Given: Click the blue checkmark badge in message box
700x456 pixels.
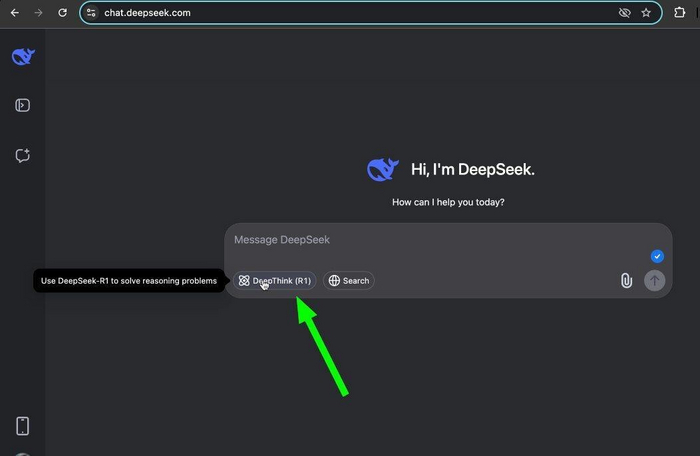Looking at the screenshot, I should 657,256.
